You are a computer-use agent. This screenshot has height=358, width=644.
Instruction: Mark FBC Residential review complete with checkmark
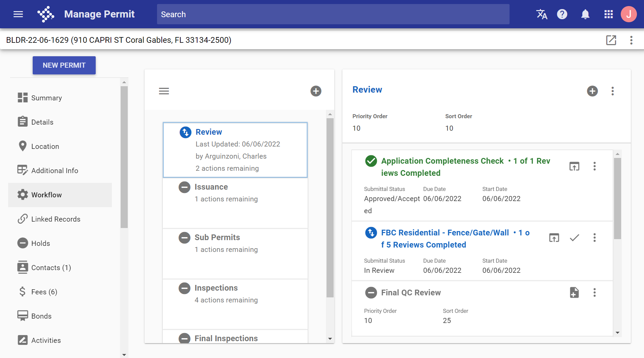pos(574,238)
